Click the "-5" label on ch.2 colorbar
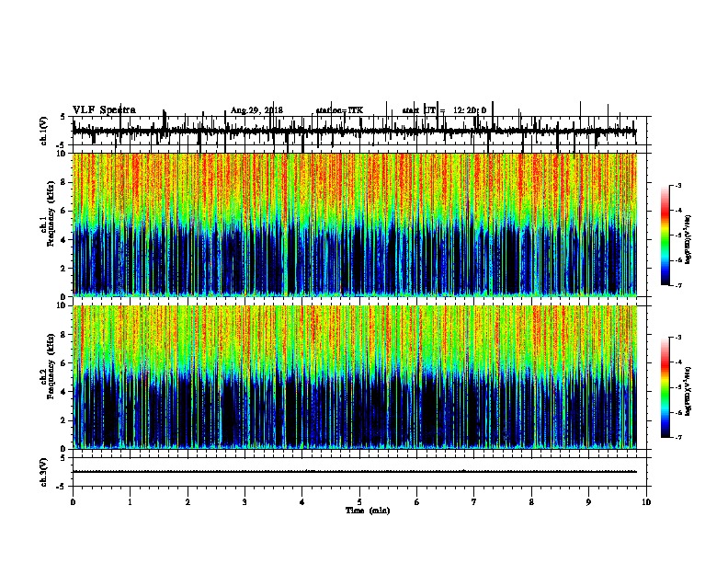 [x=678, y=387]
